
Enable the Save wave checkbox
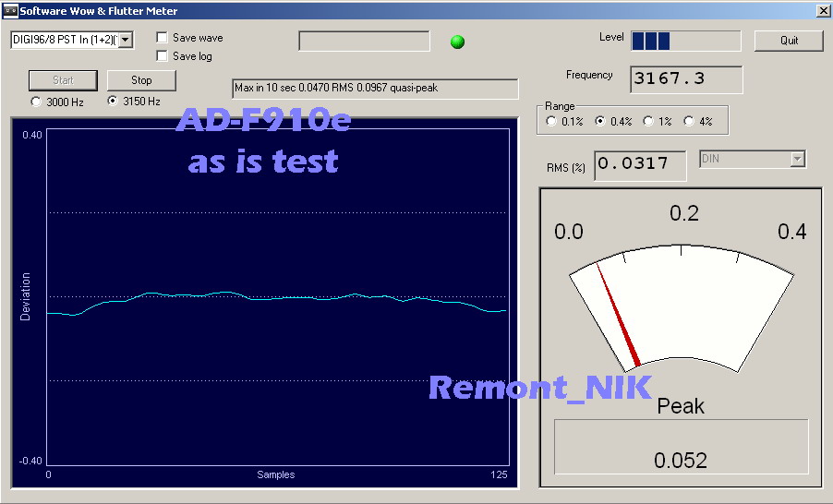pyautogui.click(x=163, y=38)
